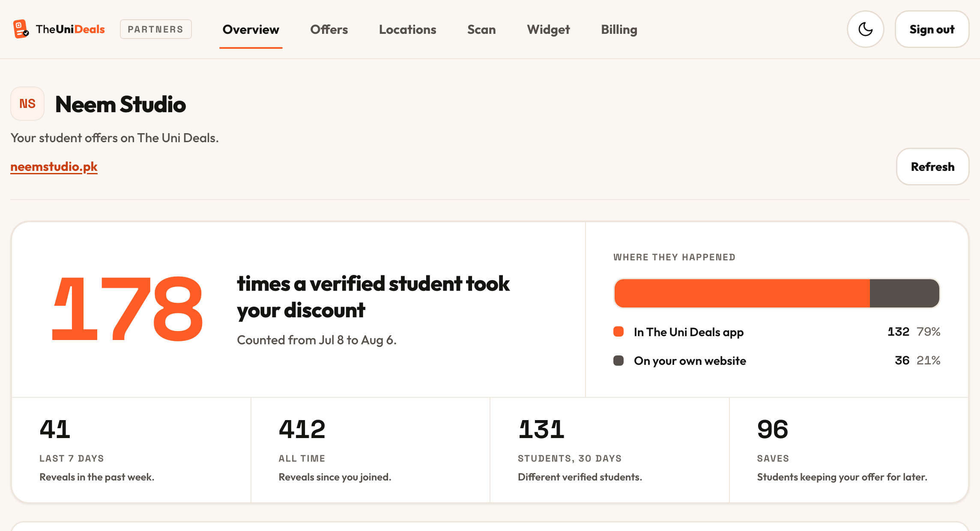Image resolution: width=980 pixels, height=531 pixels.
Task: Click 'Reveals in the past week.' text
Action: click(x=97, y=477)
